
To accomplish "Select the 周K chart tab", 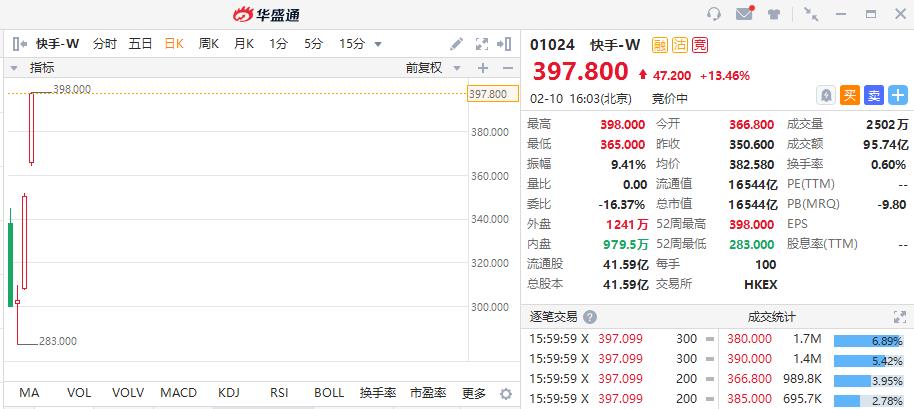I will [x=209, y=44].
